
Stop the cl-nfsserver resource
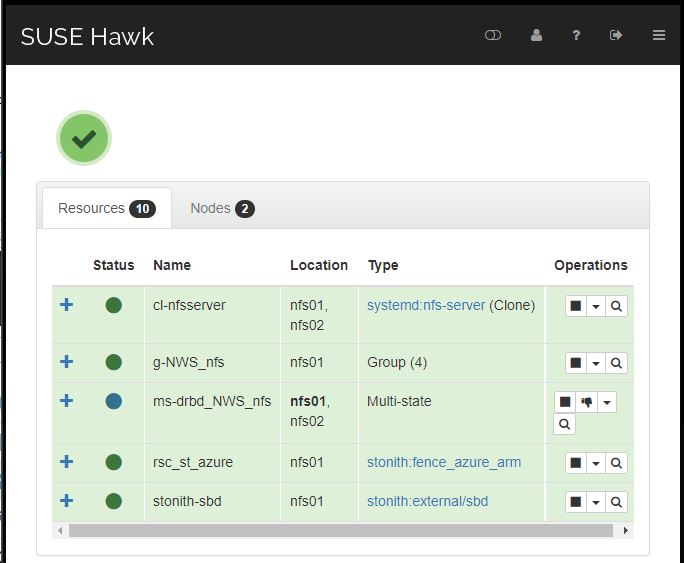(x=575, y=306)
